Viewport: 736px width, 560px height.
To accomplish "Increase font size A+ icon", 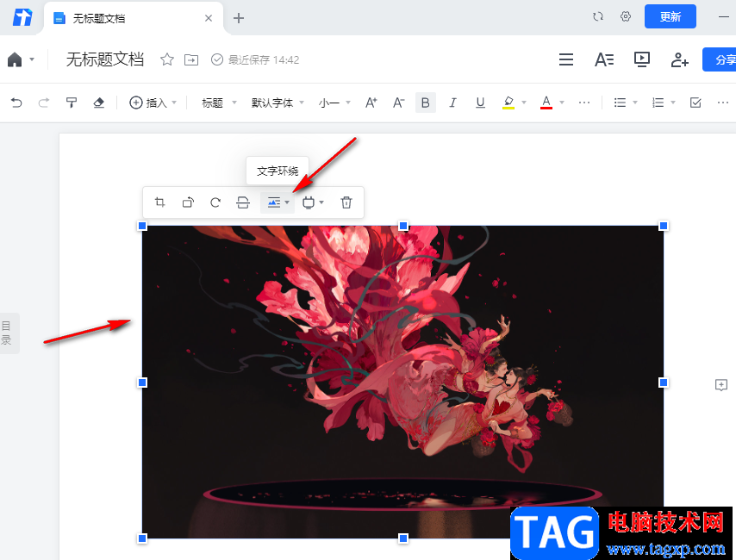I will pos(371,103).
